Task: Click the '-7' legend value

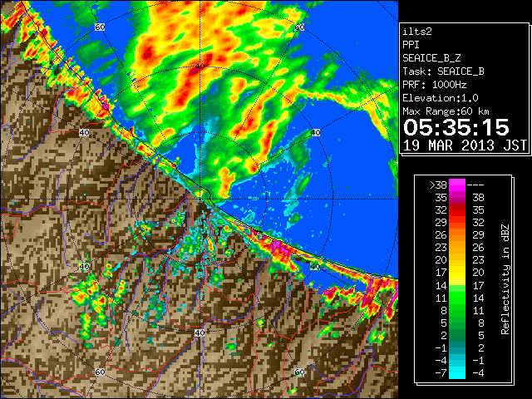Action: pos(441,373)
